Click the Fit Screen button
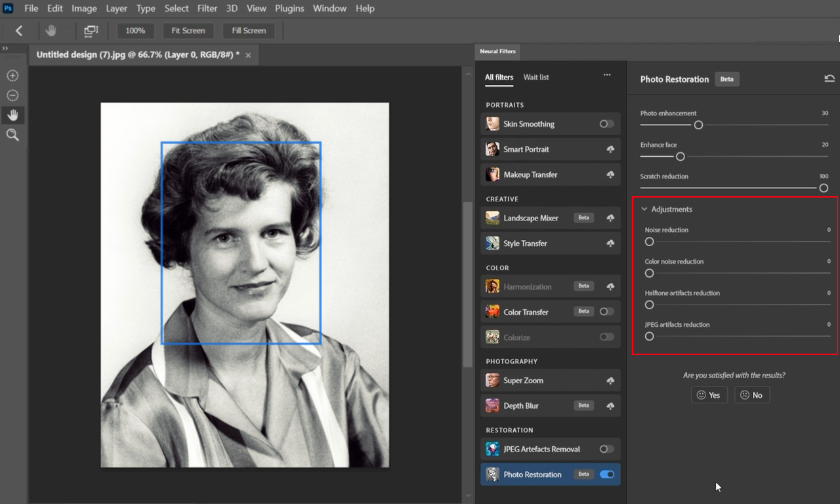 [188, 30]
